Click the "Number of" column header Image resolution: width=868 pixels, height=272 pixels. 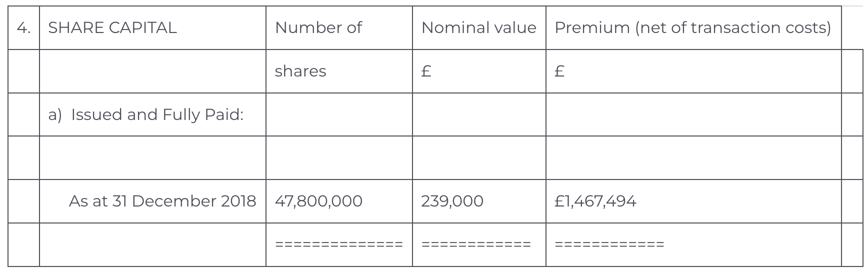click(318, 27)
